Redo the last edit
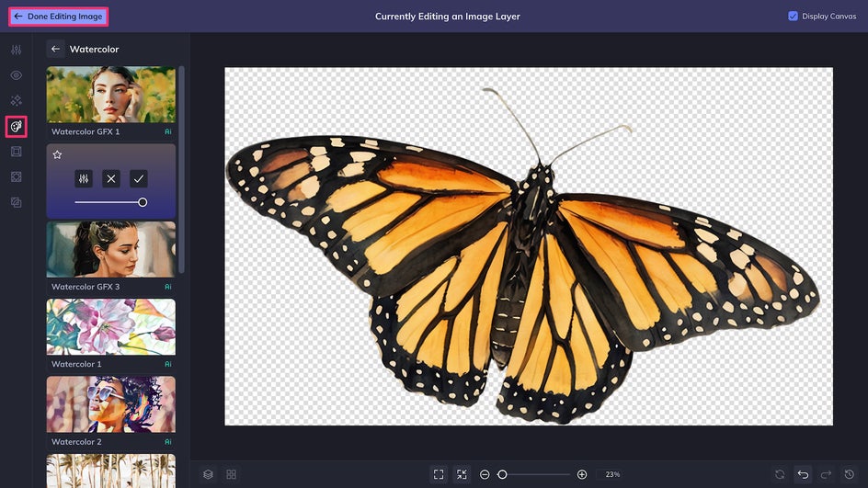 click(826, 475)
